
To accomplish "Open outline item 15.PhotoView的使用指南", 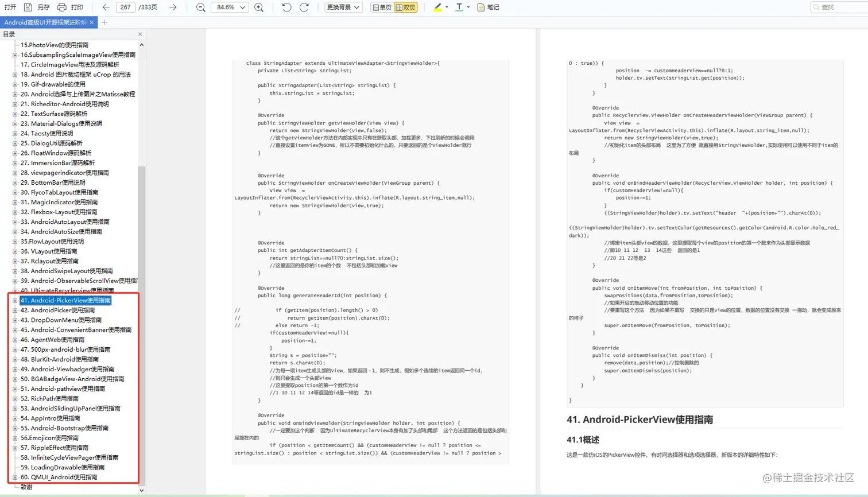I will point(55,45).
